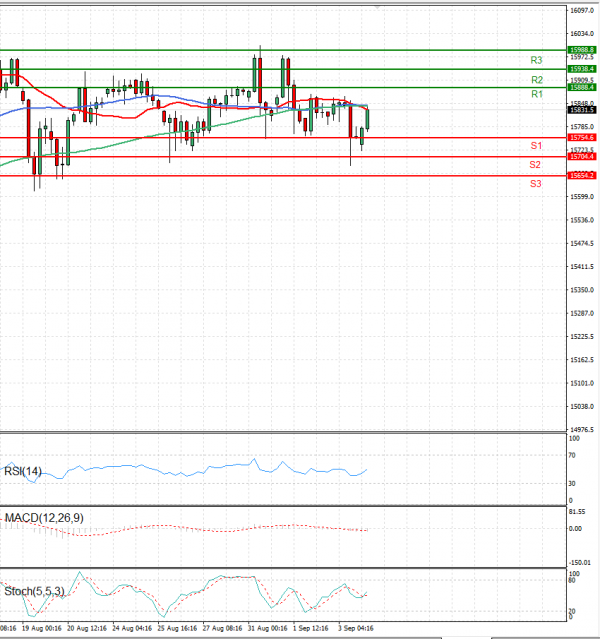Select the red 15704.4 price tag
The height and width of the screenshot is (639, 600).
[582, 156]
